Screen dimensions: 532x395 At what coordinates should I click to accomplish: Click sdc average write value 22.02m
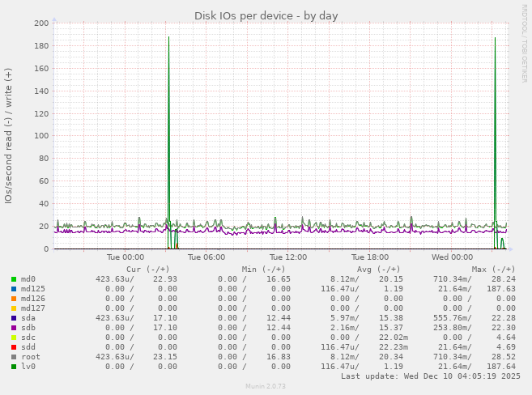(x=394, y=338)
